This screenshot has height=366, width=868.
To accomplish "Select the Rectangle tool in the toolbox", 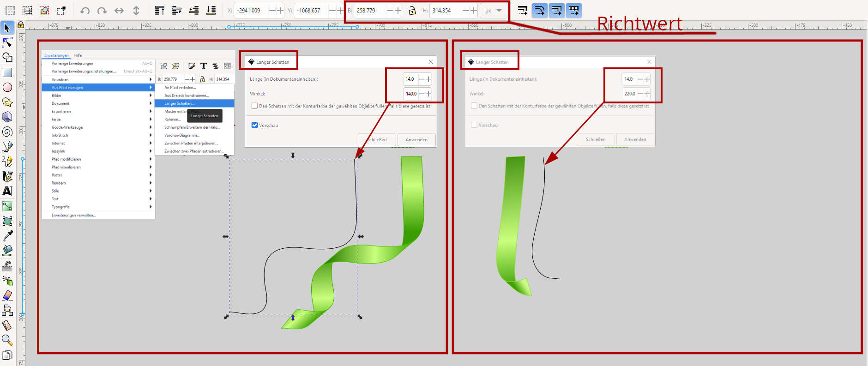I will pyautogui.click(x=7, y=72).
